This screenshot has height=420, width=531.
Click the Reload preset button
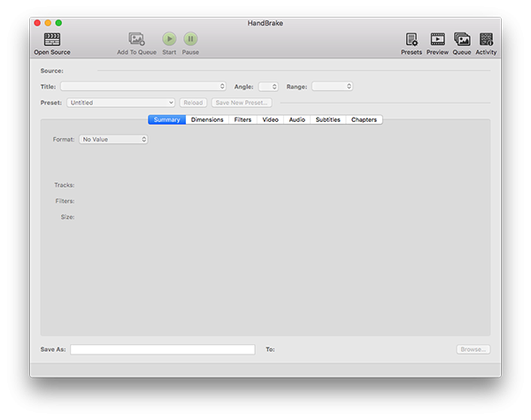(x=193, y=103)
